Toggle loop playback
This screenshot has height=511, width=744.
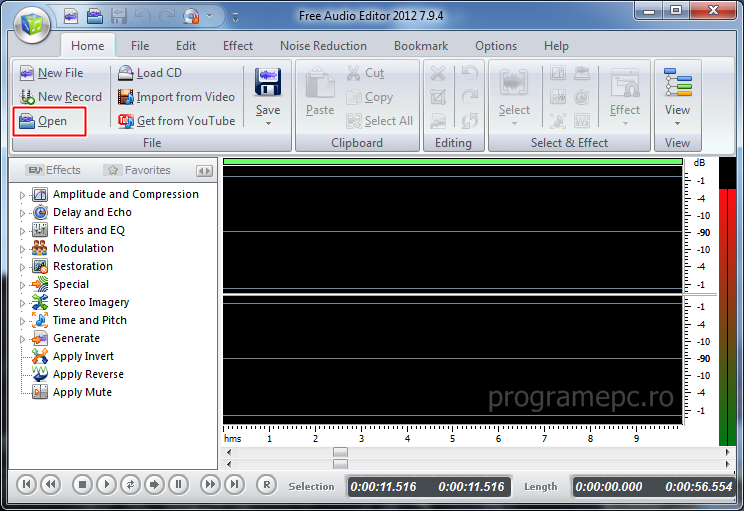130,484
